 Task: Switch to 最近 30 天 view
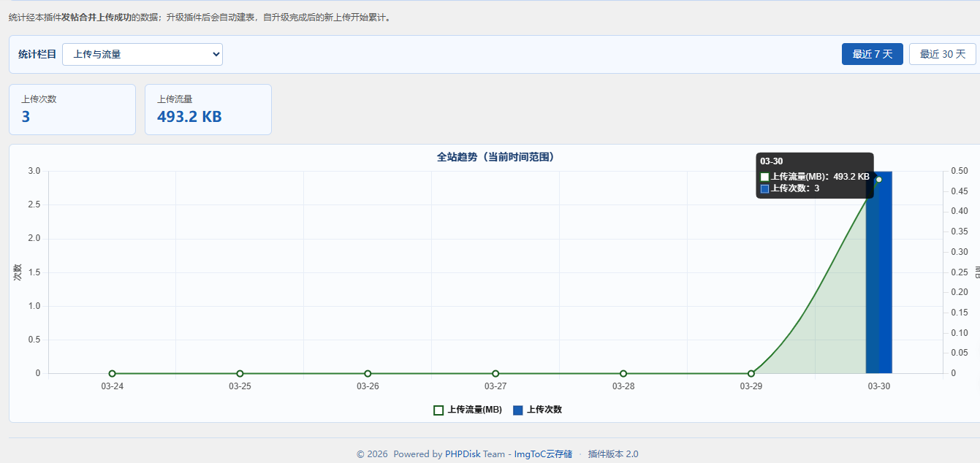click(x=942, y=53)
